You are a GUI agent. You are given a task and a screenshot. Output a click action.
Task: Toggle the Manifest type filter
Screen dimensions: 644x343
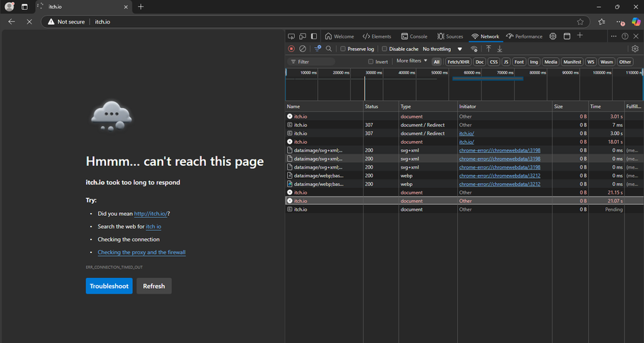(x=572, y=62)
